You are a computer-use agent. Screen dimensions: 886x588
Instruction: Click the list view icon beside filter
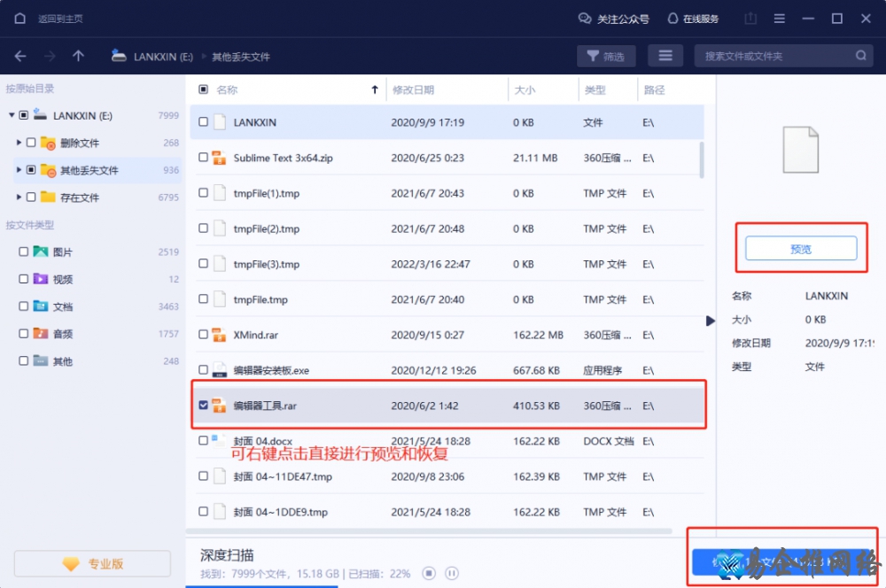665,55
